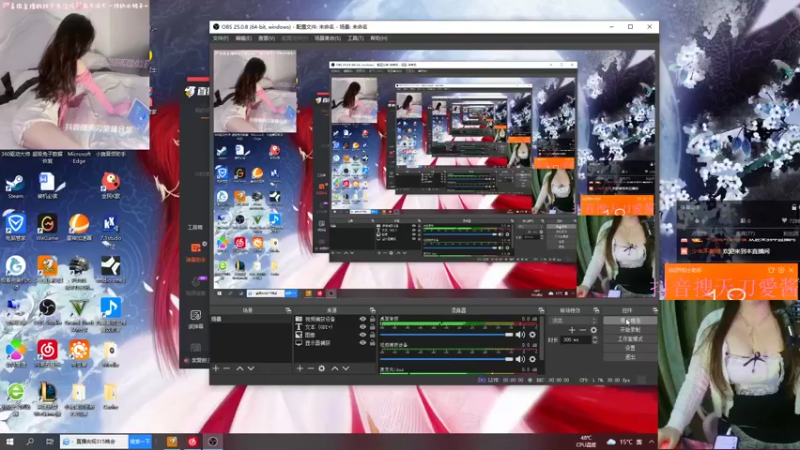800x450 pixels.
Task: Add a transition with the plus icon in Transitions
Action: pyautogui.click(x=572, y=330)
